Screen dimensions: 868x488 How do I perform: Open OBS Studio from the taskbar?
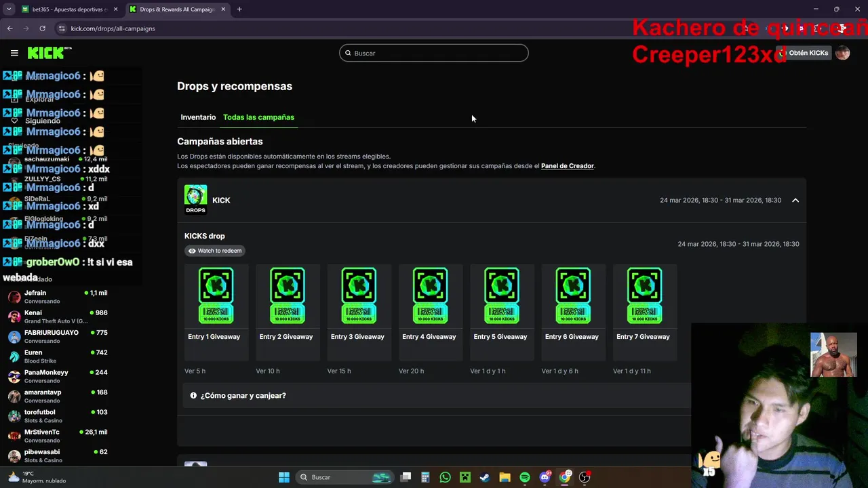pyautogui.click(x=585, y=477)
